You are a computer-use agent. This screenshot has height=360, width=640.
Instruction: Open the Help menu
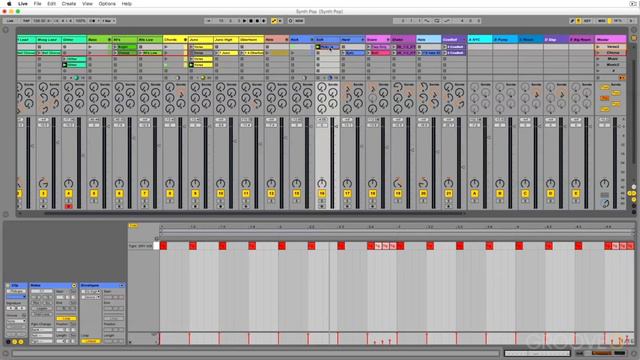(127, 4)
